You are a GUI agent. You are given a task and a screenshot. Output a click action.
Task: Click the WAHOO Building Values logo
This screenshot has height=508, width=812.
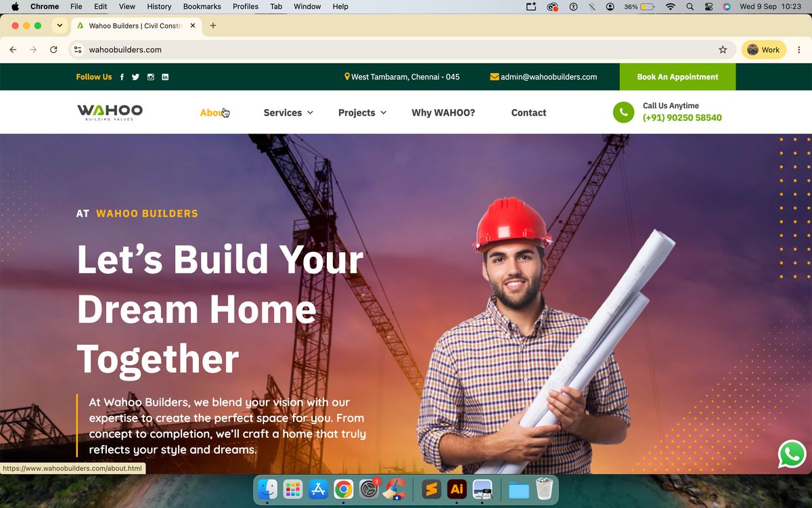pyautogui.click(x=110, y=112)
